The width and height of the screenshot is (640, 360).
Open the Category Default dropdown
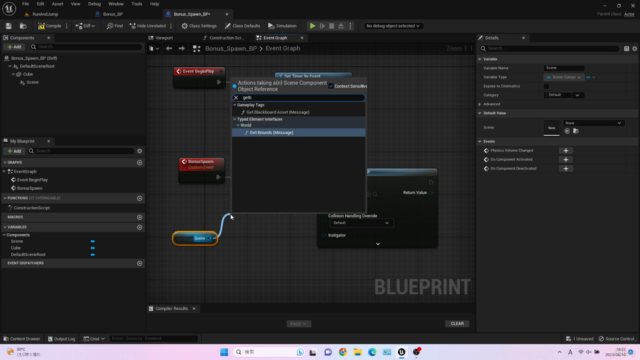pos(564,95)
